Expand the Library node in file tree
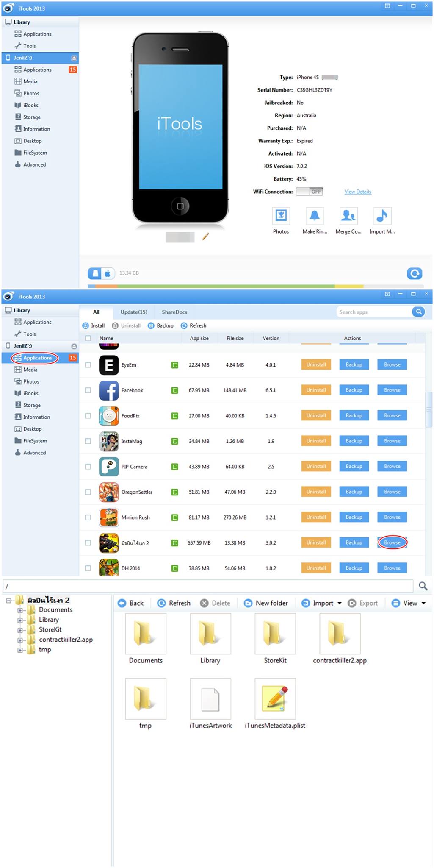434x868 pixels. click(20, 620)
